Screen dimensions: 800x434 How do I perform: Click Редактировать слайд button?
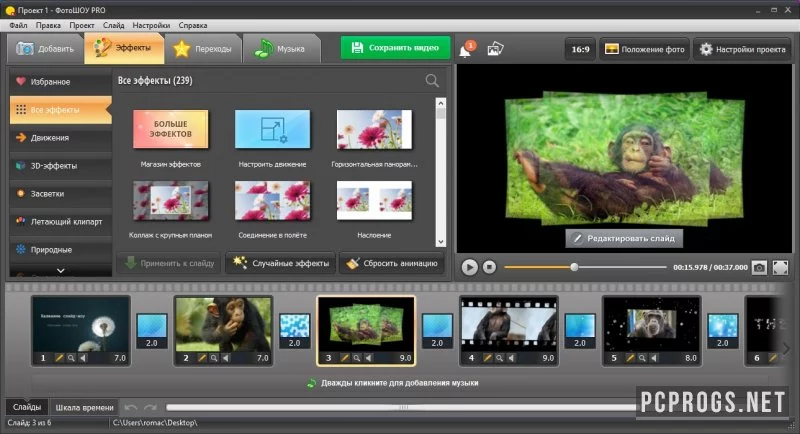coord(624,238)
